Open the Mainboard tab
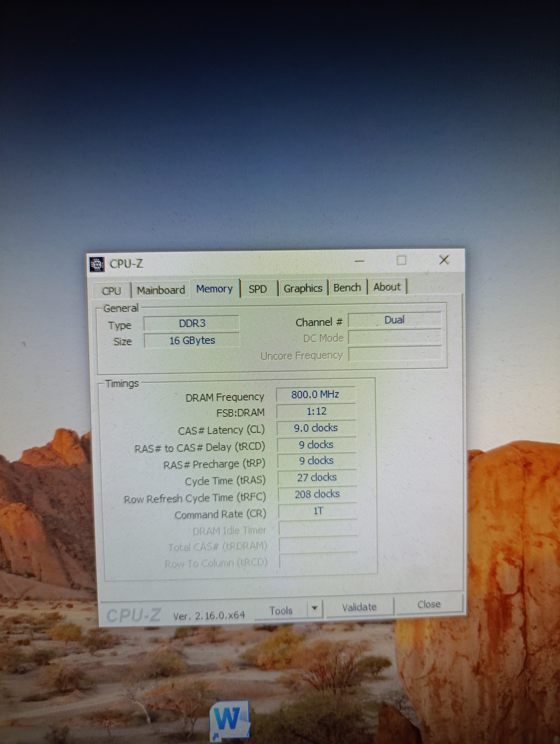This screenshot has width=560, height=744. click(161, 290)
